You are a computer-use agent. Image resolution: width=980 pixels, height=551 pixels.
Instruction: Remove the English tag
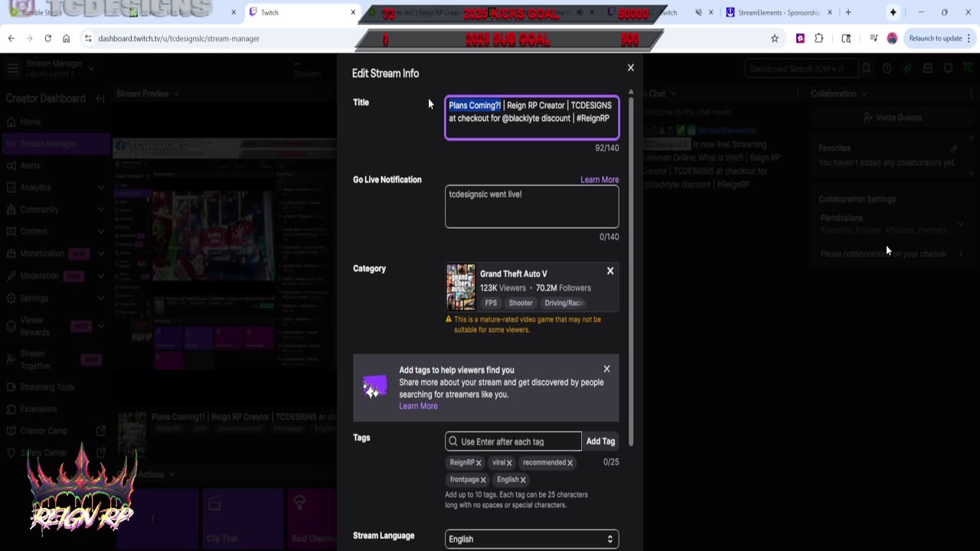pos(523,480)
